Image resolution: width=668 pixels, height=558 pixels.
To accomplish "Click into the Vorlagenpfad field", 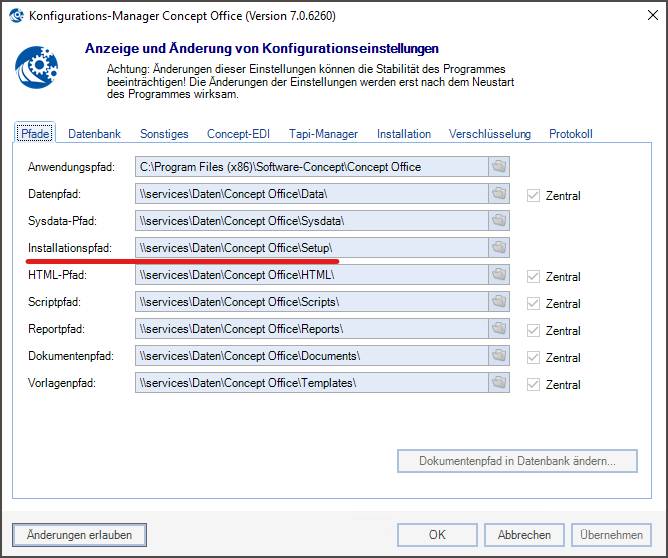I will [311, 383].
